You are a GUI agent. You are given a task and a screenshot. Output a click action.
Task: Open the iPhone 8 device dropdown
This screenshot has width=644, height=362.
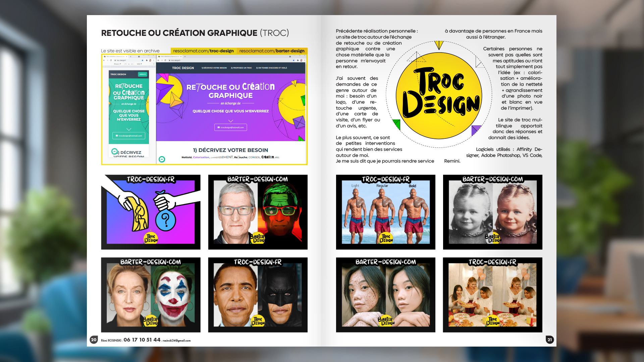pos(117,64)
